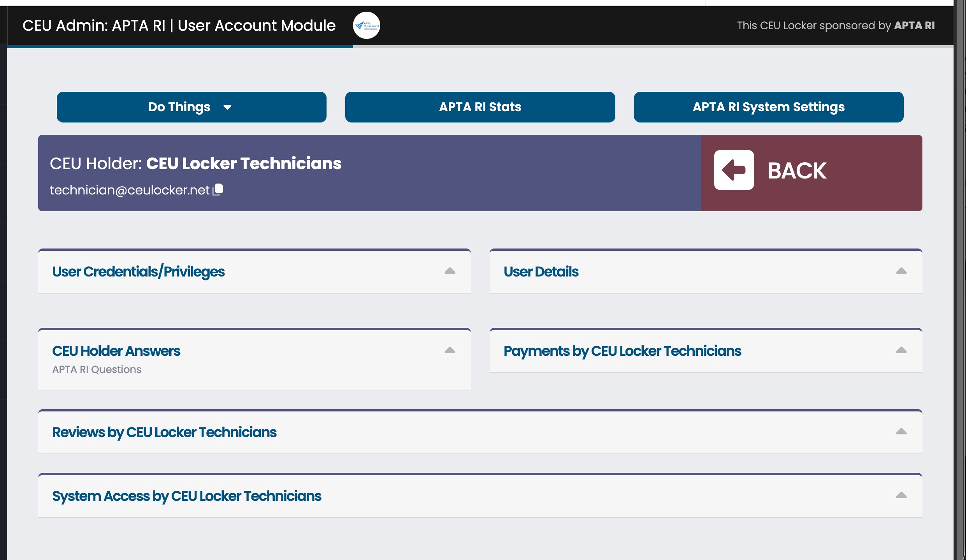Image resolution: width=966 pixels, height=560 pixels.
Task: Click technician@ceulocker.net email text
Action: (x=130, y=190)
